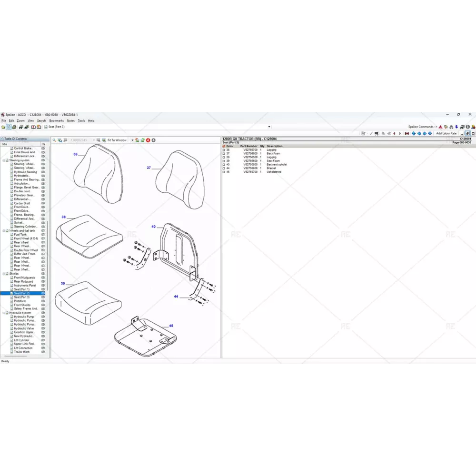Check the box for item 36 Lagging
Screen dimensions: 476x476
224,150
